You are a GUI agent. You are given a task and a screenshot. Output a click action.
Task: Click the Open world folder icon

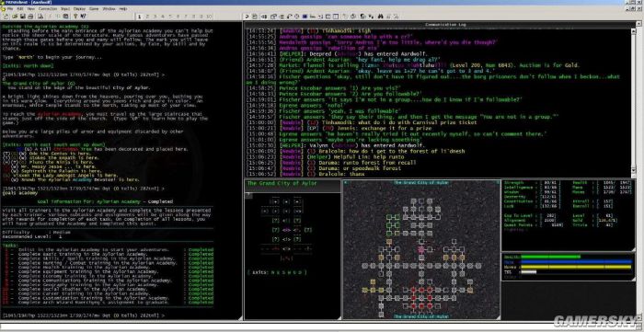[15, 17]
